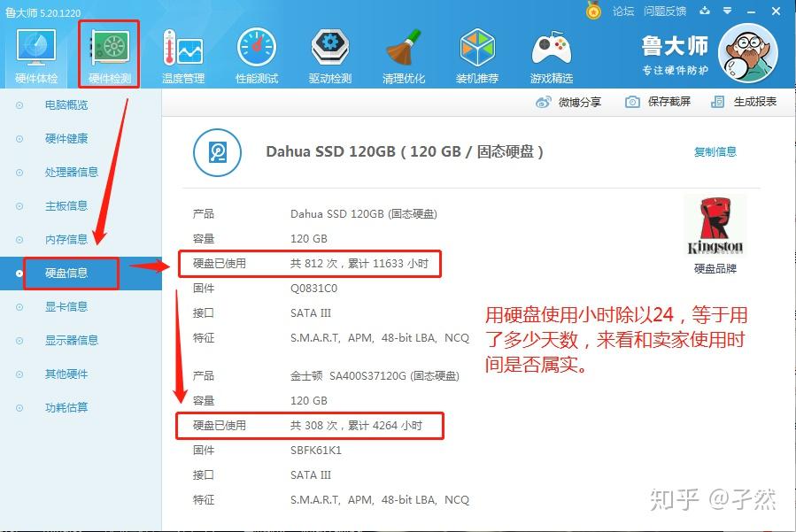Screen dimensions: 796x532
Task: Click 金士顿 SA400S37120G product value
Action: (x=375, y=376)
